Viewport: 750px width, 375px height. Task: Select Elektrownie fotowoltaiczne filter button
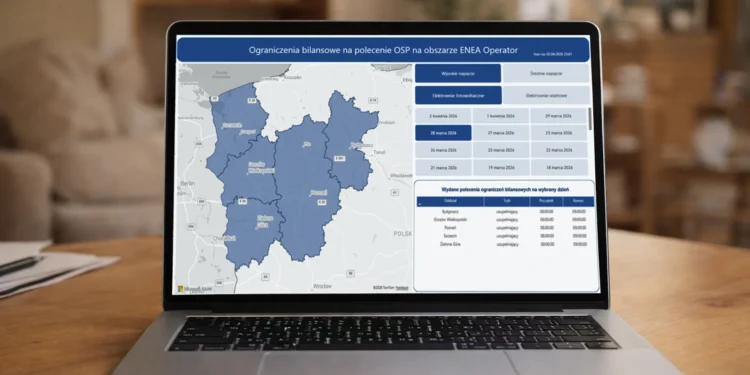tap(458, 95)
